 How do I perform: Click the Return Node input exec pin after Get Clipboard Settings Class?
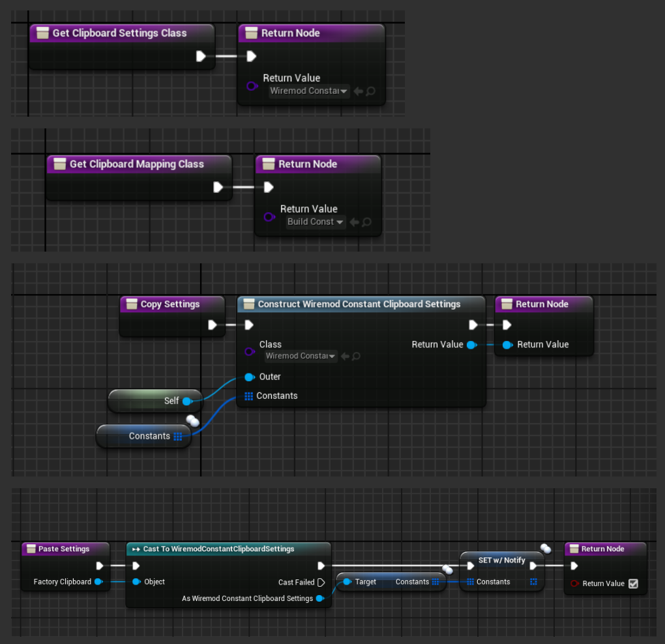(252, 56)
